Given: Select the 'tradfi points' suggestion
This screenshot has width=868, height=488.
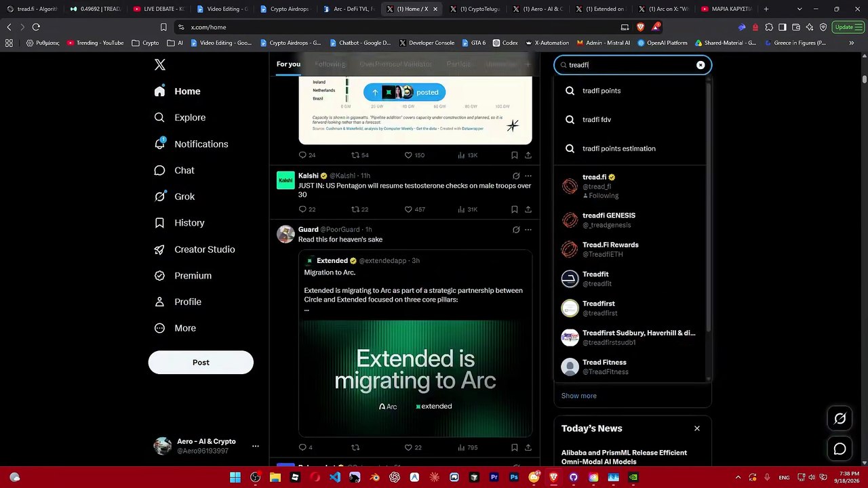Looking at the screenshot, I should 631,91.
